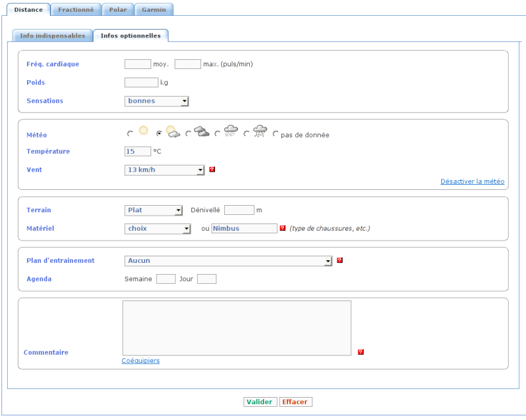Click the Semaine input field

click(x=166, y=279)
